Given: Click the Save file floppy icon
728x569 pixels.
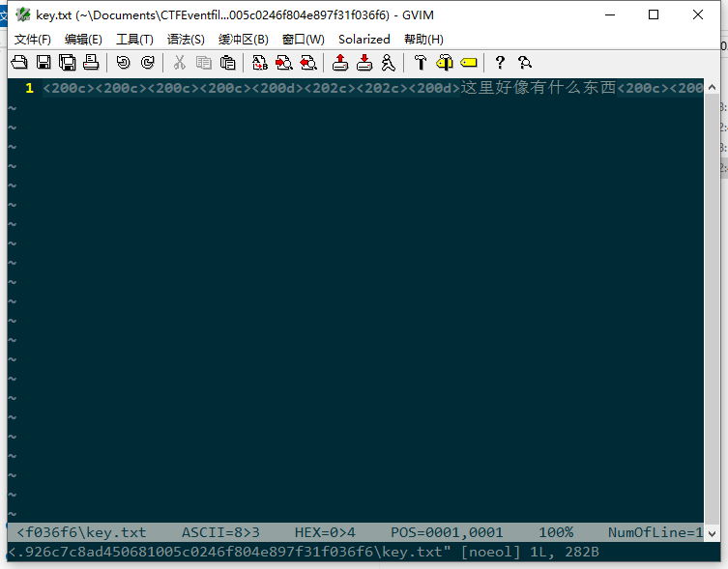Looking at the screenshot, I should [x=44, y=62].
